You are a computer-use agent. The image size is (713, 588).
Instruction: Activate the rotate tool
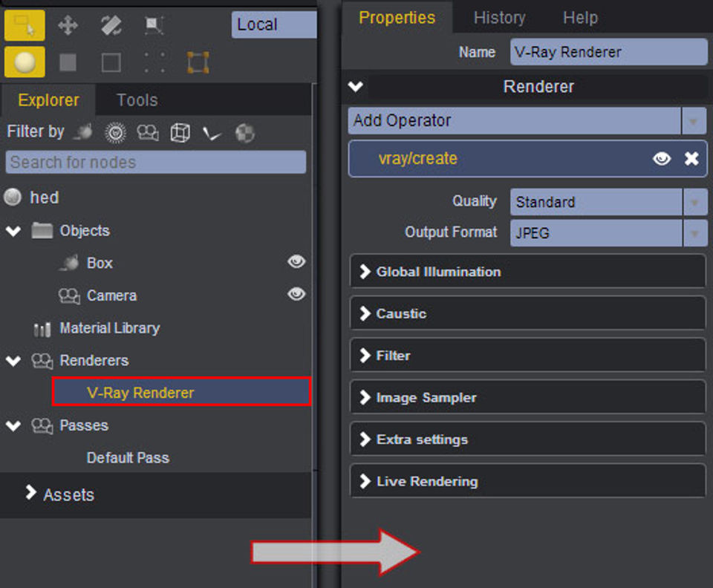pos(111,25)
